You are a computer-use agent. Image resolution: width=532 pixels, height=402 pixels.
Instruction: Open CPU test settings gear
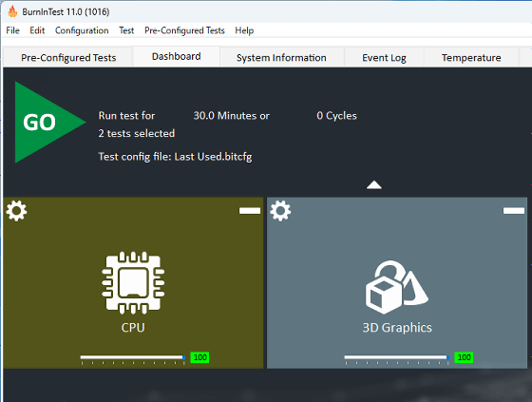click(16, 211)
